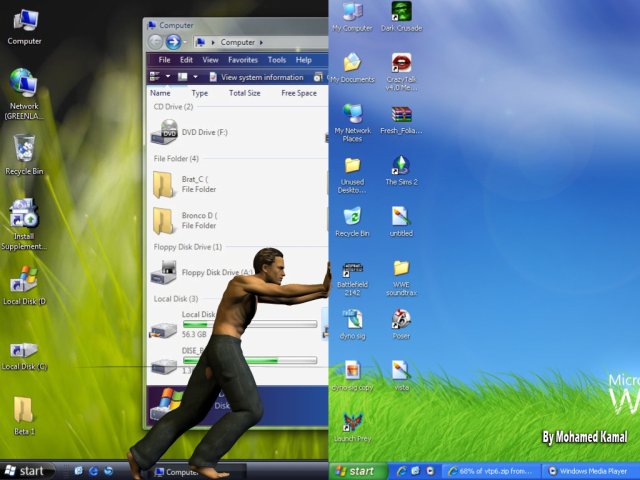The width and height of the screenshot is (640, 480).
Task: Open the Dark Crusade desktop shortcut
Action: click(x=401, y=16)
